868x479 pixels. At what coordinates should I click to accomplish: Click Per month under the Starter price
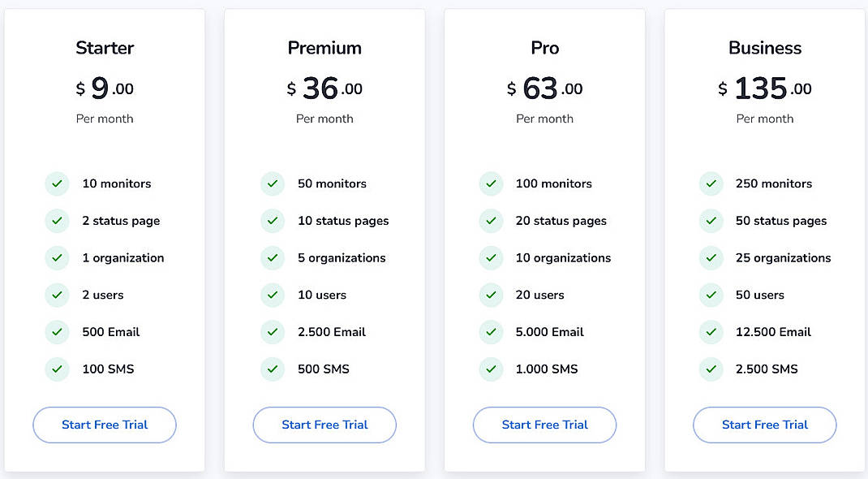pyautogui.click(x=104, y=119)
